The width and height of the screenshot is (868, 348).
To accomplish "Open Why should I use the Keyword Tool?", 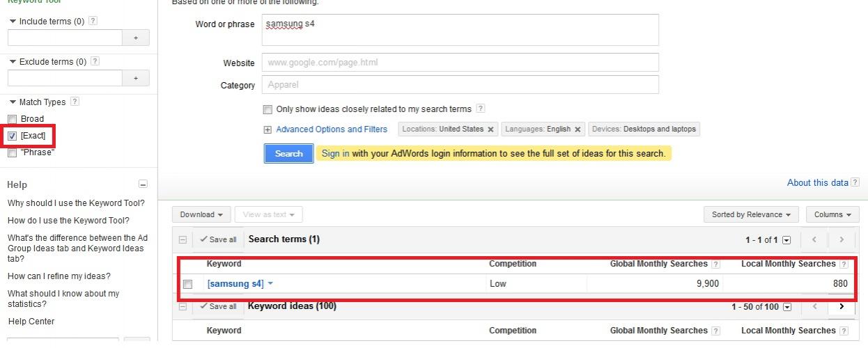I will (76, 203).
